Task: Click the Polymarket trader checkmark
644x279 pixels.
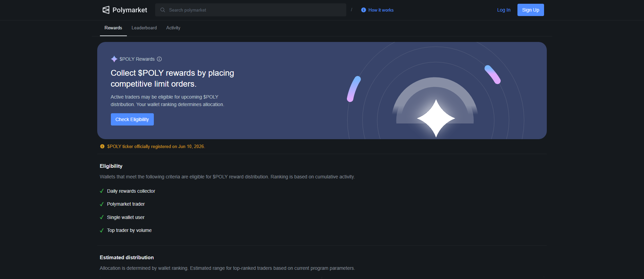Action: pos(102,204)
